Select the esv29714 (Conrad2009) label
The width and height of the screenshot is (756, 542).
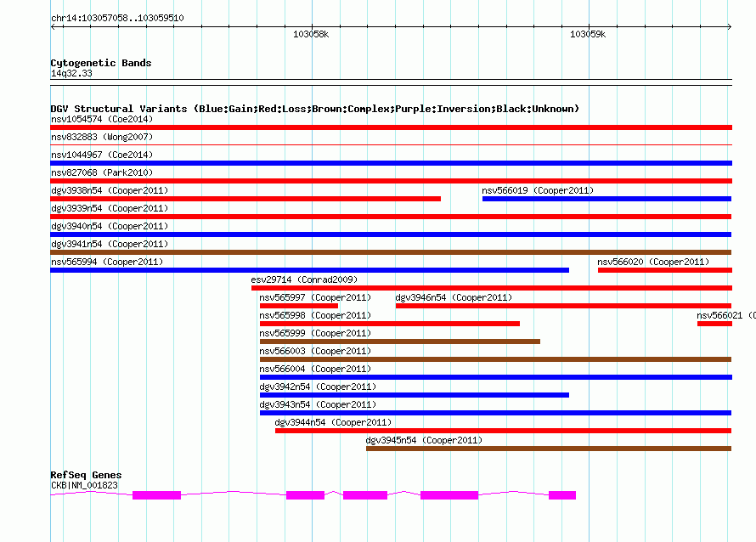click(304, 279)
